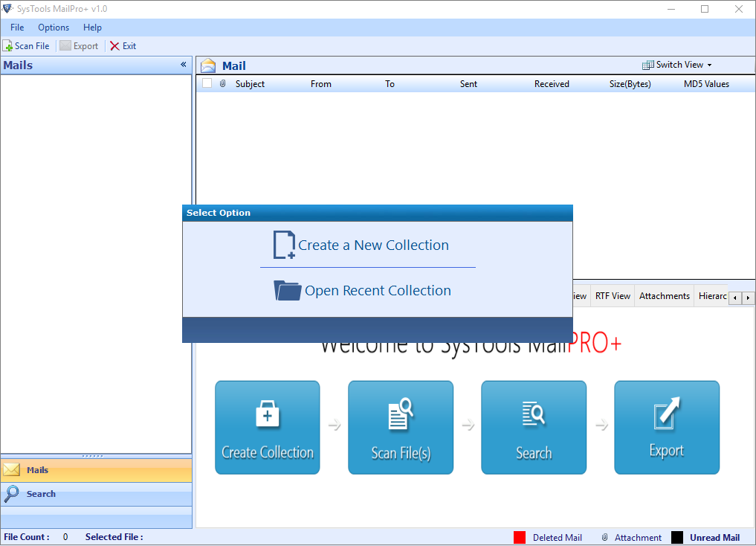Click the Mails navigation button label
Image resolution: width=756 pixels, height=546 pixels.
[x=38, y=470]
